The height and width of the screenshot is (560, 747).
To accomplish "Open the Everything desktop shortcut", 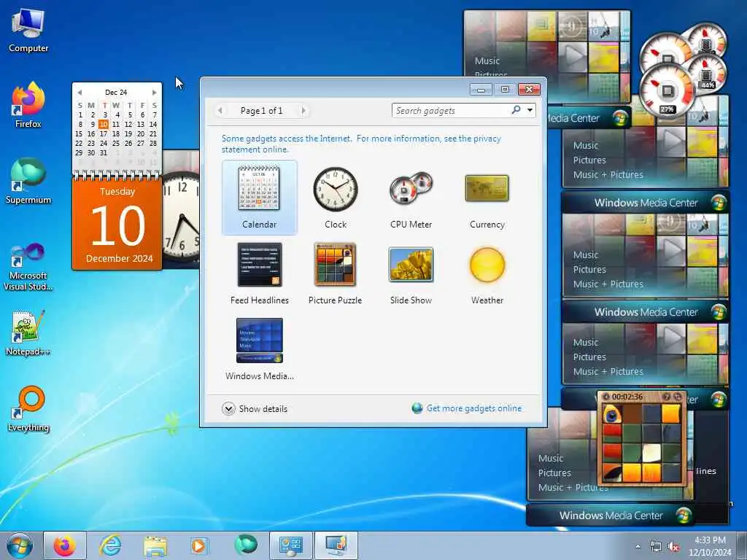I will pyautogui.click(x=28, y=409).
